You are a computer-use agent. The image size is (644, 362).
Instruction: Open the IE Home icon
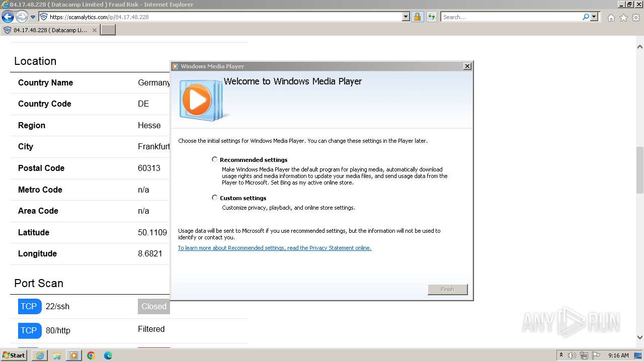(611, 18)
